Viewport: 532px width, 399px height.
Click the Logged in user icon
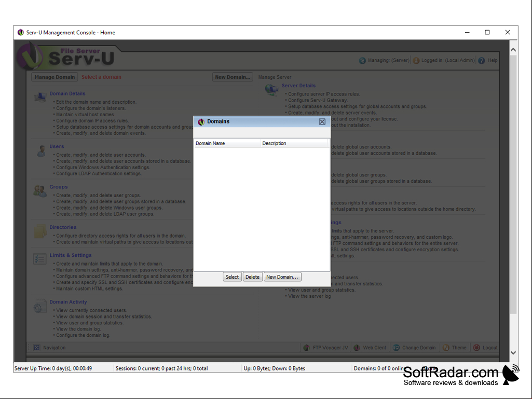(x=416, y=61)
